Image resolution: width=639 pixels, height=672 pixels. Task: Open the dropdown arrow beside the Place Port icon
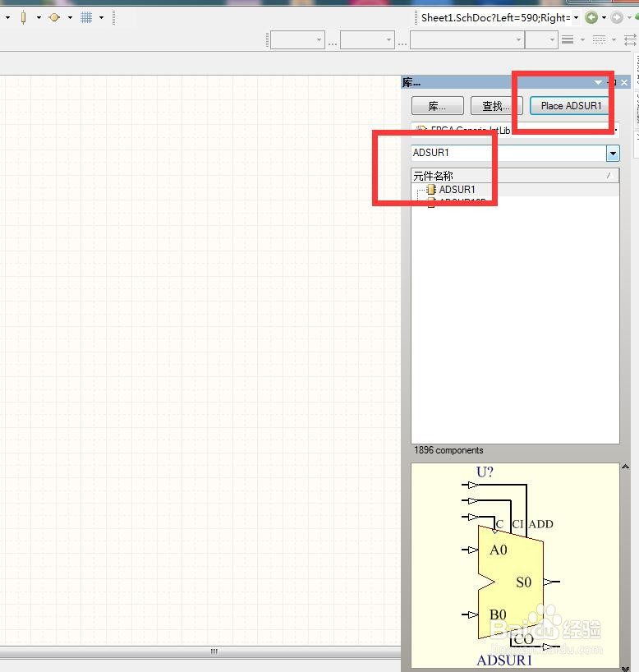tap(71, 17)
